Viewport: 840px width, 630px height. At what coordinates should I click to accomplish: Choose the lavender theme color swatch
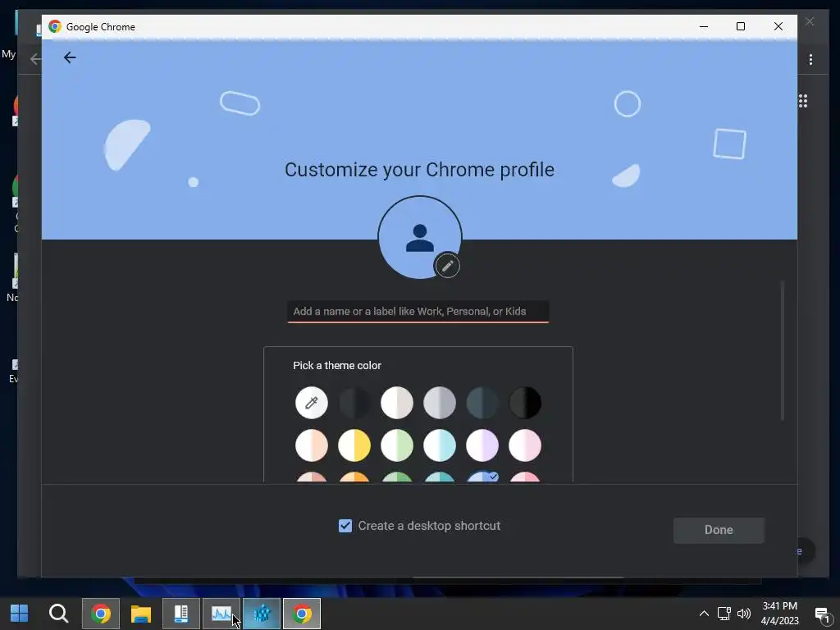point(482,445)
